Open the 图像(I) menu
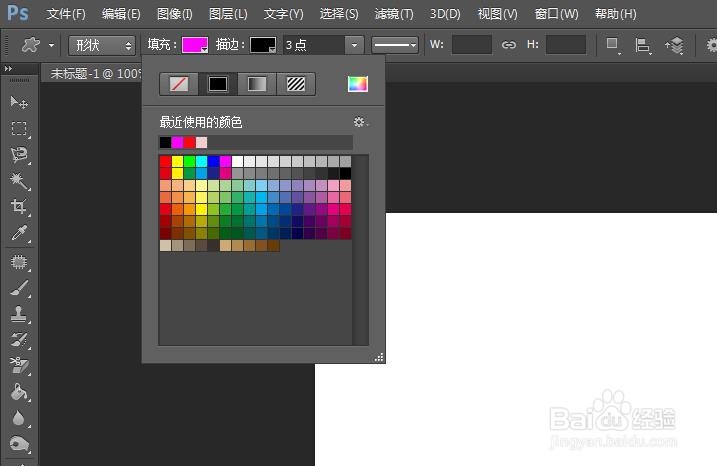This screenshot has width=717, height=466. click(175, 14)
